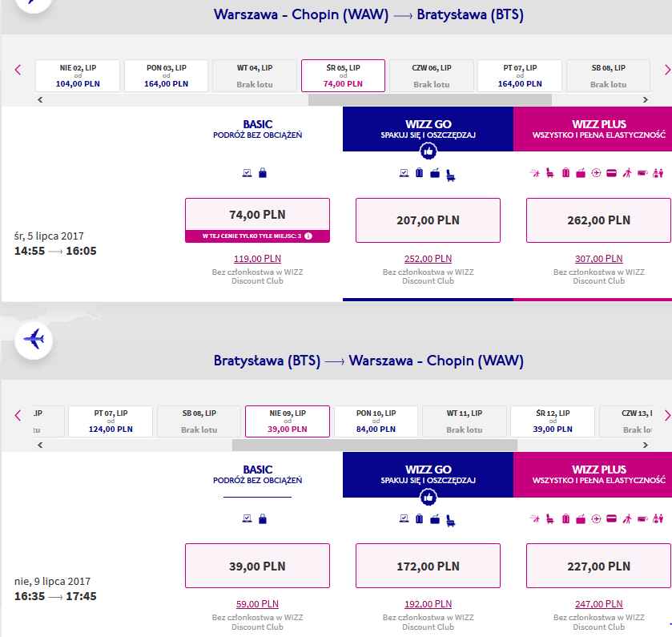The image size is (672, 637).
Task: Click cabin trolley bag icon under outbound WIZZ GO
Action: point(435,173)
